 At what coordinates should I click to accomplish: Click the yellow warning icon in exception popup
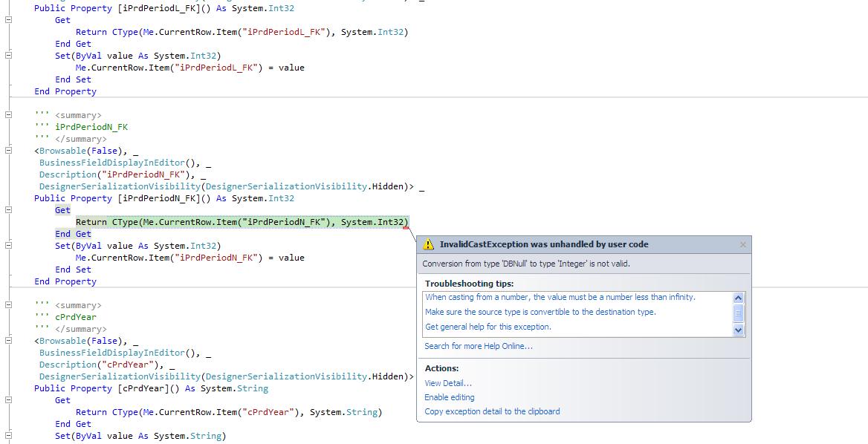(428, 244)
